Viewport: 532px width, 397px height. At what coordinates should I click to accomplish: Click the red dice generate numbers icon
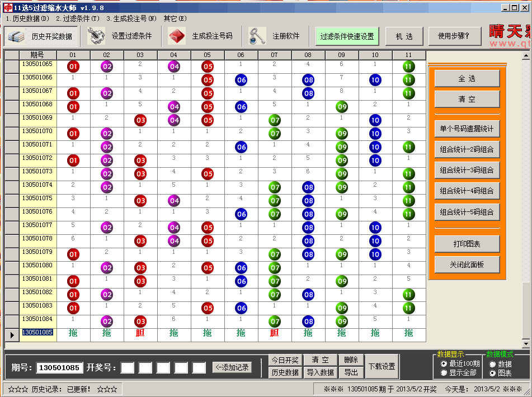pyautogui.click(x=176, y=36)
